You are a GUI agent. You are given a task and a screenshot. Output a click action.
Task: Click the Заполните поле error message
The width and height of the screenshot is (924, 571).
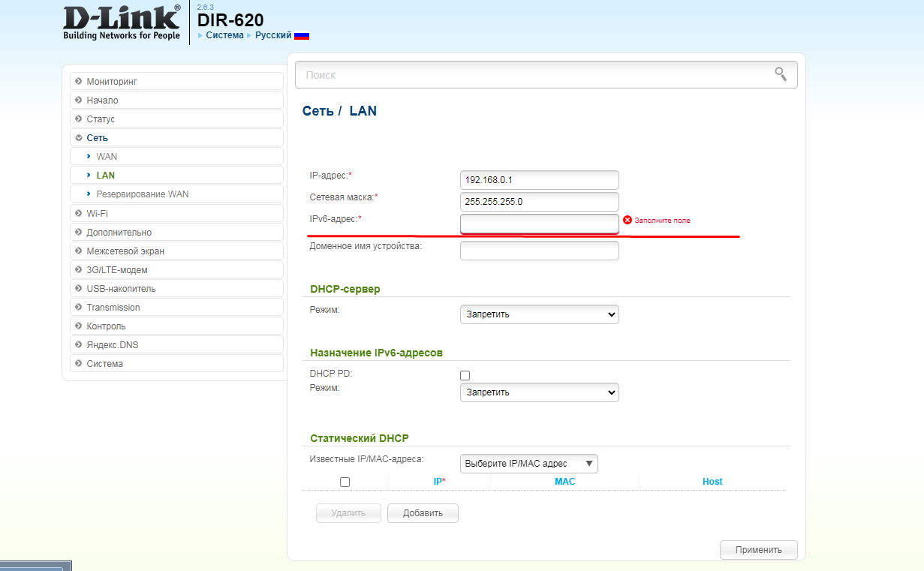pyautogui.click(x=662, y=221)
